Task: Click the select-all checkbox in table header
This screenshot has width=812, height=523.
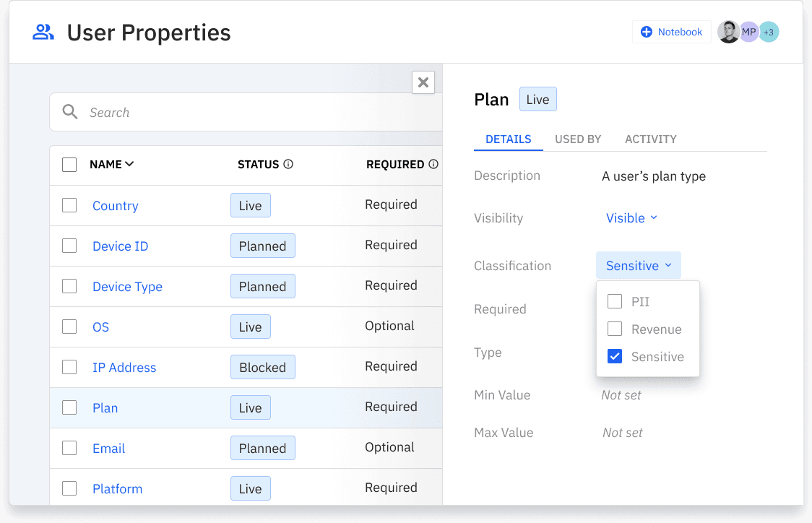Action: tap(69, 164)
